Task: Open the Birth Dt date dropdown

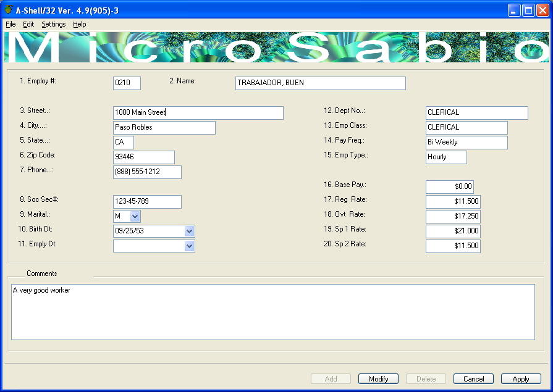Action: (189, 231)
